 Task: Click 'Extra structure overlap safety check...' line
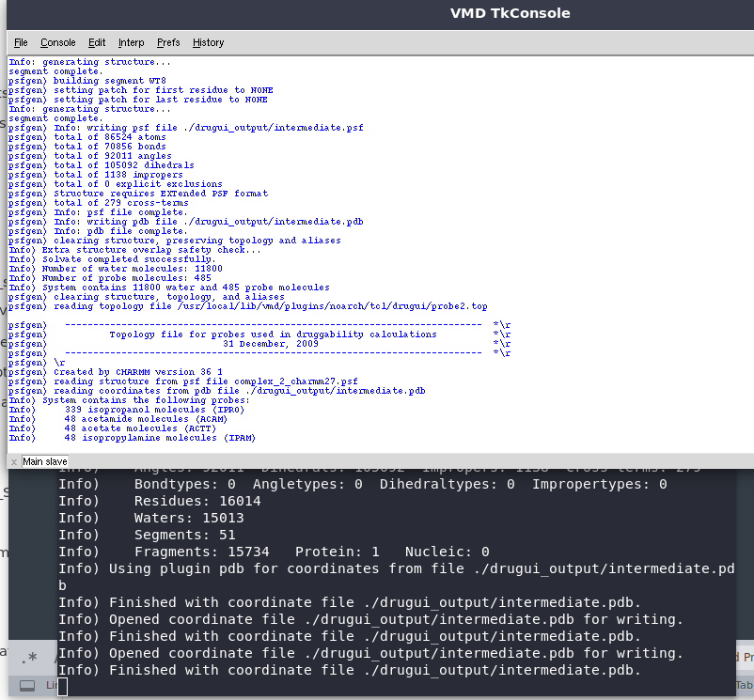tap(135, 250)
